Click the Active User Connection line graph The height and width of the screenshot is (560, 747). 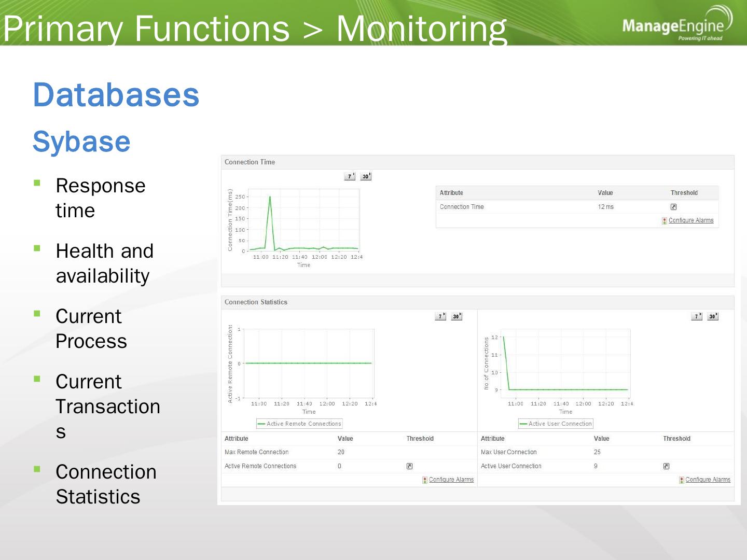coord(565,363)
